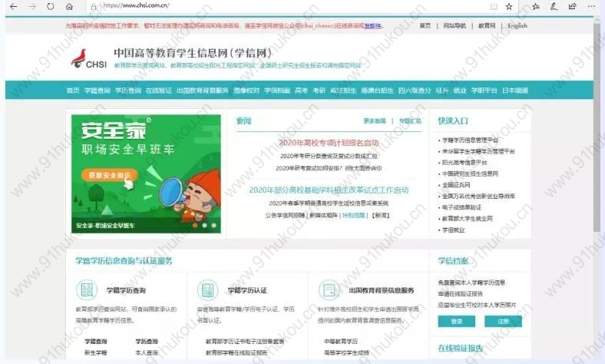Open 全国万名优秀创新创业导师库 link

(478, 196)
